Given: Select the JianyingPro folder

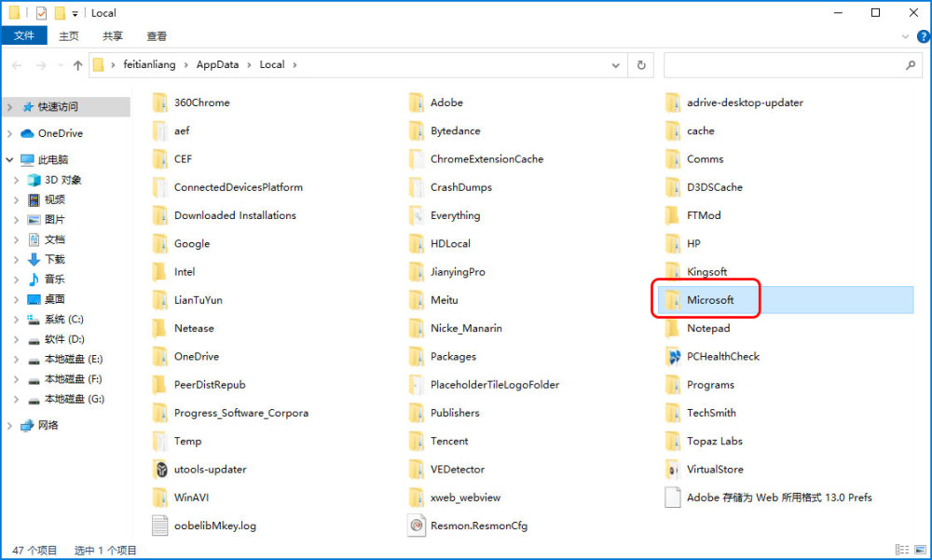Looking at the screenshot, I should click(457, 271).
